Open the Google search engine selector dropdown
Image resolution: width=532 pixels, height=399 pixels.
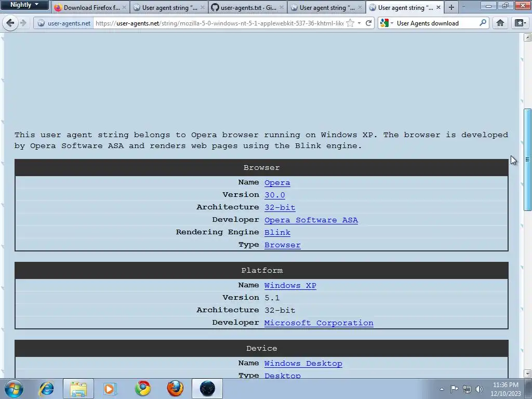point(387,23)
